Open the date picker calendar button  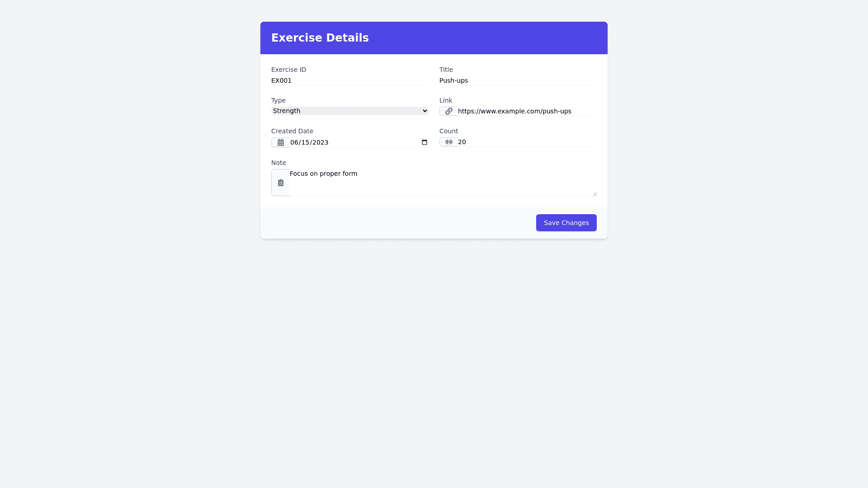point(425,142)
